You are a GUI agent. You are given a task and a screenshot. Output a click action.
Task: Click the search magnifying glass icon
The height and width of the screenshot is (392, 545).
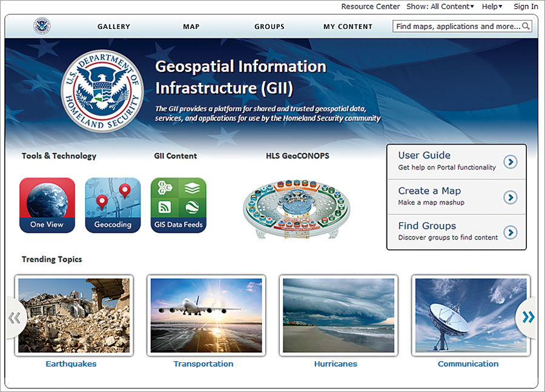click(x=526, y=26)
